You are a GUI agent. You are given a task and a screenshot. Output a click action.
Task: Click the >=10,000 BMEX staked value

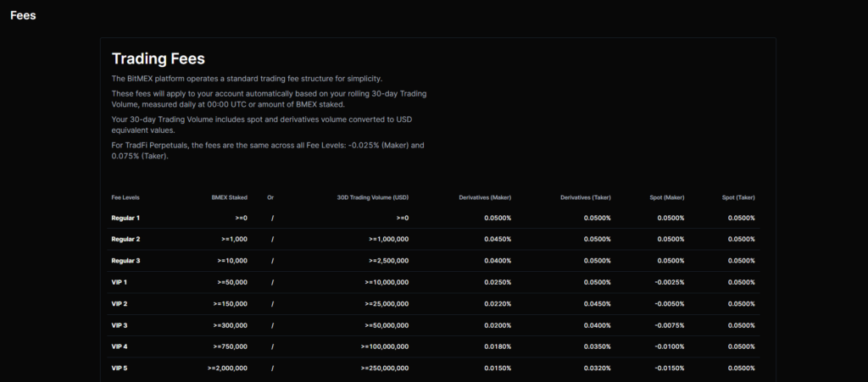pos(232,261)
